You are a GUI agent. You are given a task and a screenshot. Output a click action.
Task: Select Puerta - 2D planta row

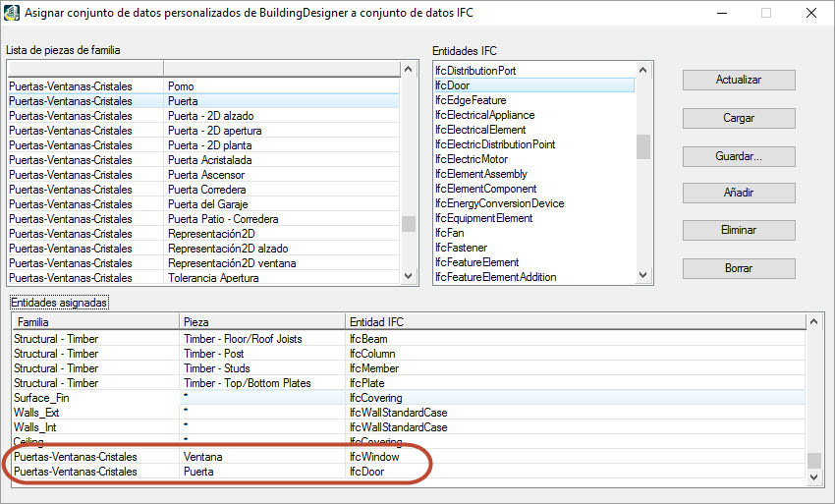click(203, 145)
